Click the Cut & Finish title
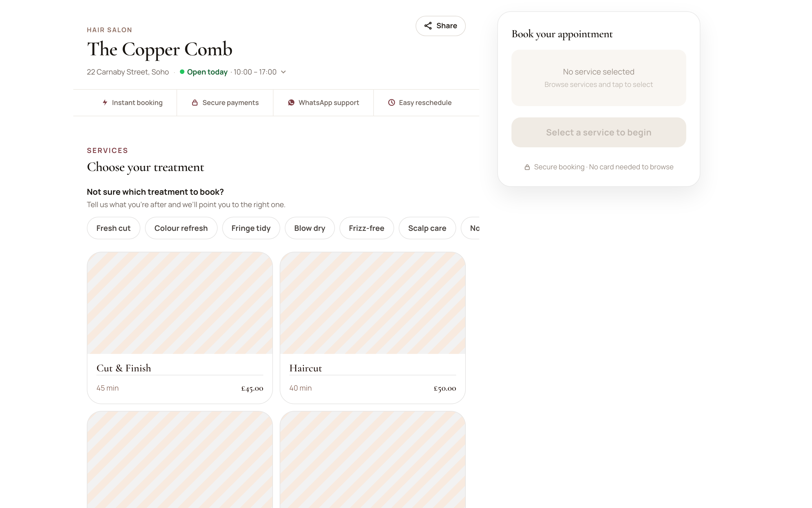 click(124, 368)
